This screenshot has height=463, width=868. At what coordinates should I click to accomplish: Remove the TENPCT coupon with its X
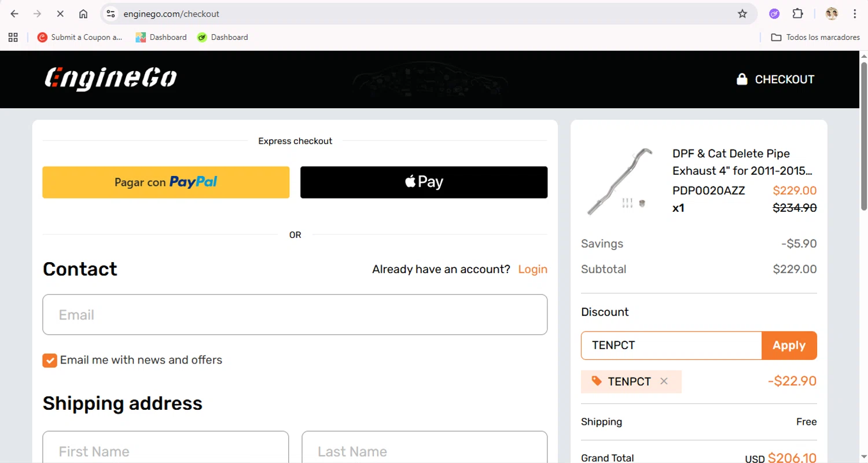[x=664, y=381]
